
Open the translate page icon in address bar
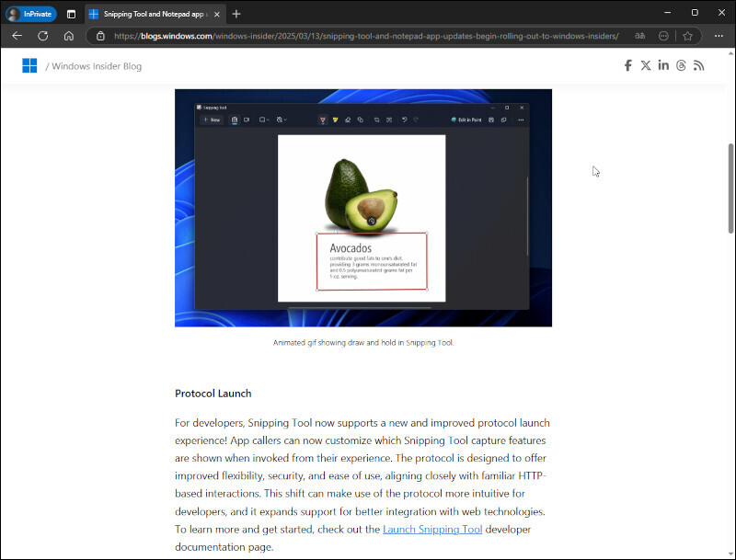(639, 36)
